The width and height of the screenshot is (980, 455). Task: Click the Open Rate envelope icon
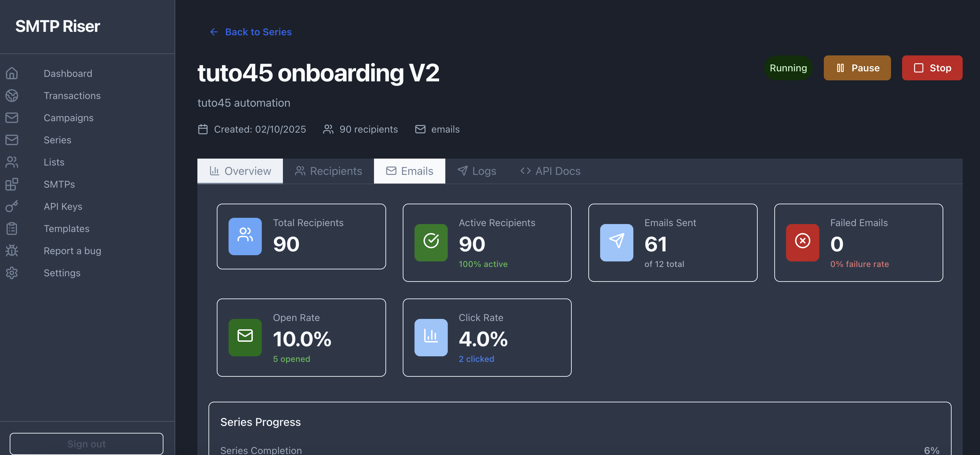(245, 337)
